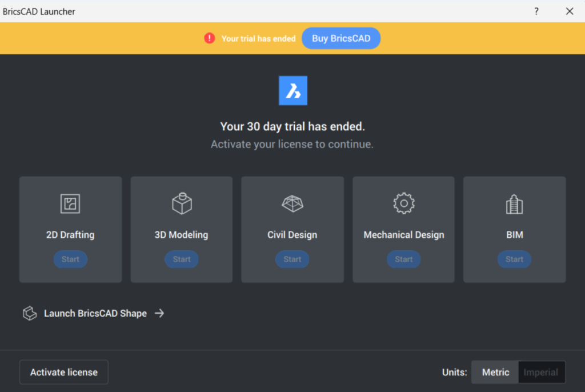Click the Mechanical Design label
The width and height of the screenshot is (585, 392).
[x=404, y=235]
